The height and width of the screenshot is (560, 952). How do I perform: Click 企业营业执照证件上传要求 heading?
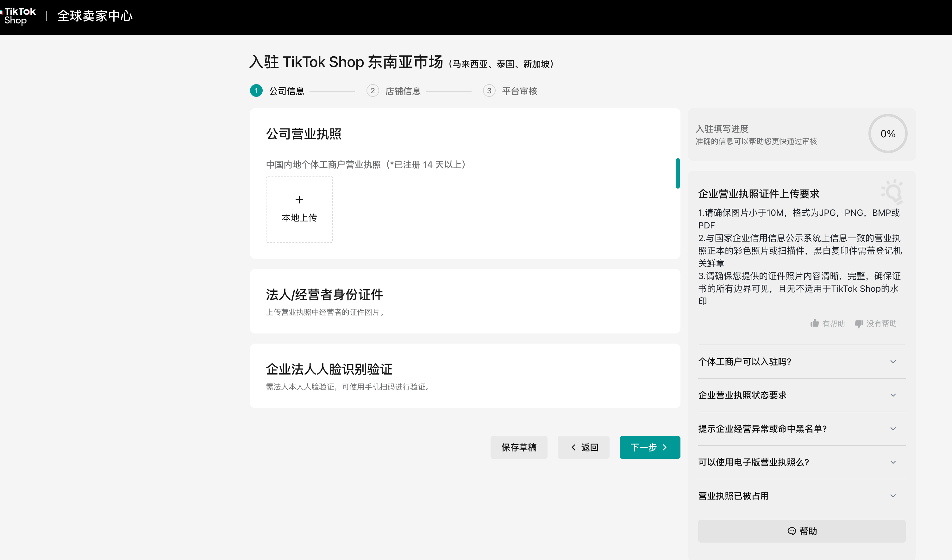[759, 194]
